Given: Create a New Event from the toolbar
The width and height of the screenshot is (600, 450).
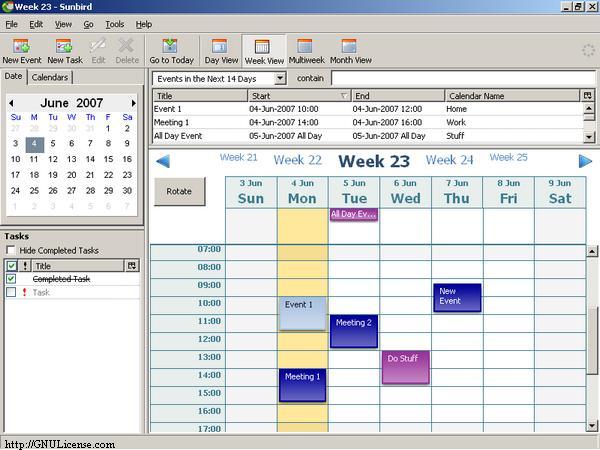Looking at the screenshot, I should [22, 51].
